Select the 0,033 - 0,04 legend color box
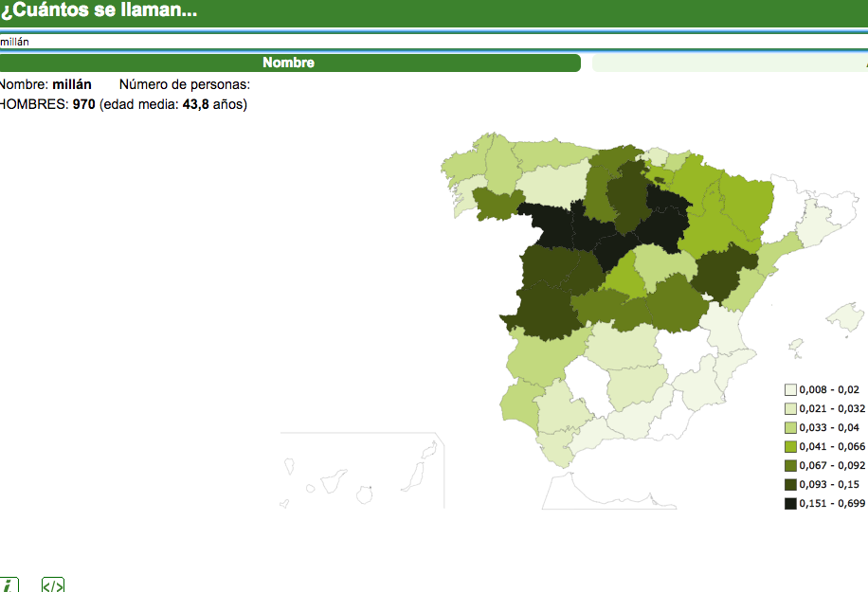 790,427
